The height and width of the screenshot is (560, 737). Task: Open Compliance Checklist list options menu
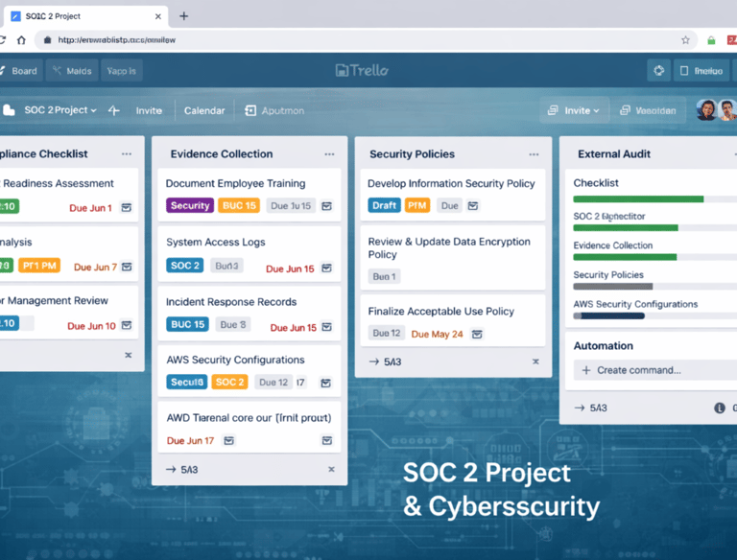[x=127, y=154]
